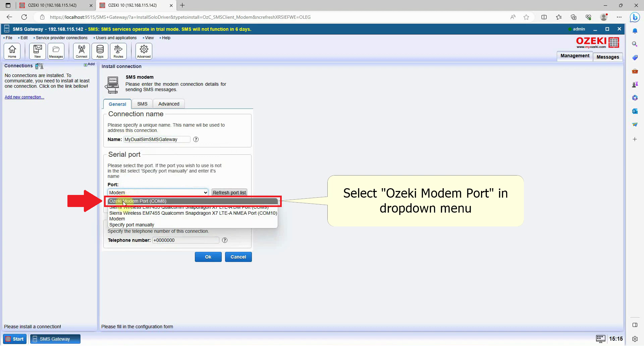Open Service provider connections menu
The image size is (644, 346).
coord(61,38)
